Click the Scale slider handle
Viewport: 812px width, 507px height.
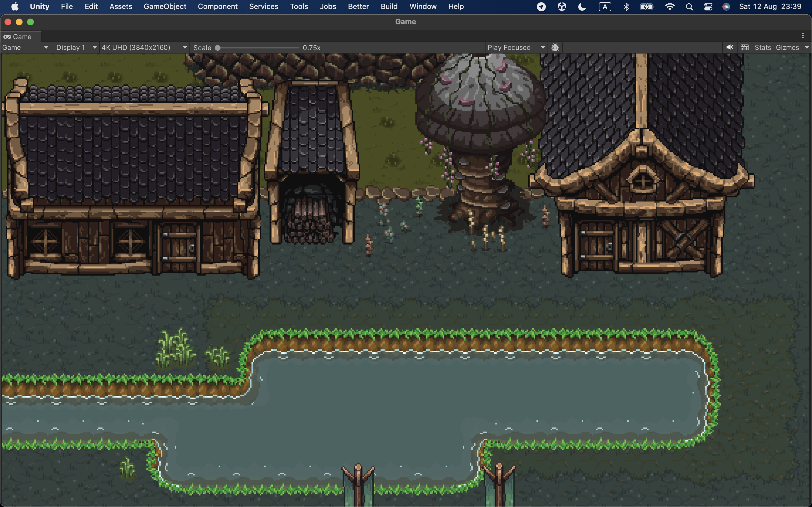(218, 48)
